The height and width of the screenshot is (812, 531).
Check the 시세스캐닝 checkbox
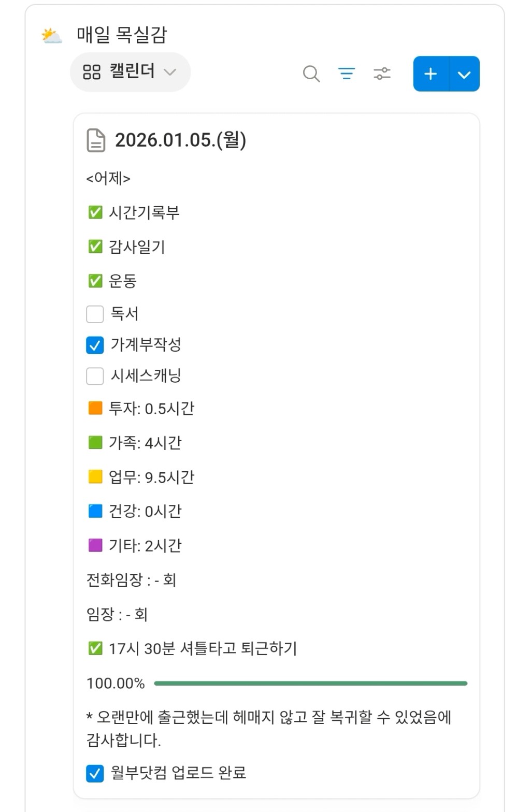click(x=95, y=376)
